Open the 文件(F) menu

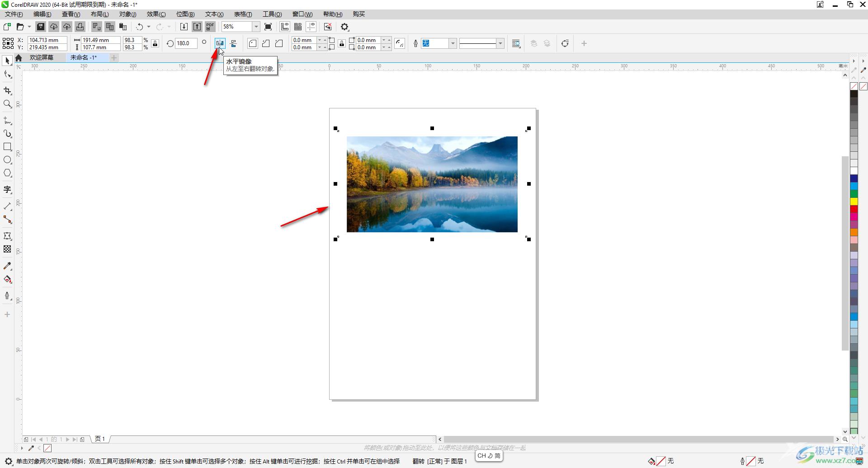14,14
